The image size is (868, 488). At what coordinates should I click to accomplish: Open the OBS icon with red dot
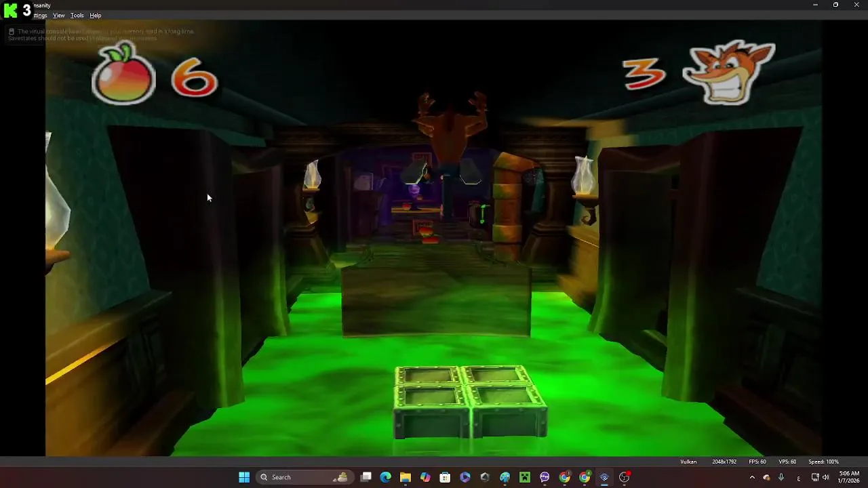[625, 477]
